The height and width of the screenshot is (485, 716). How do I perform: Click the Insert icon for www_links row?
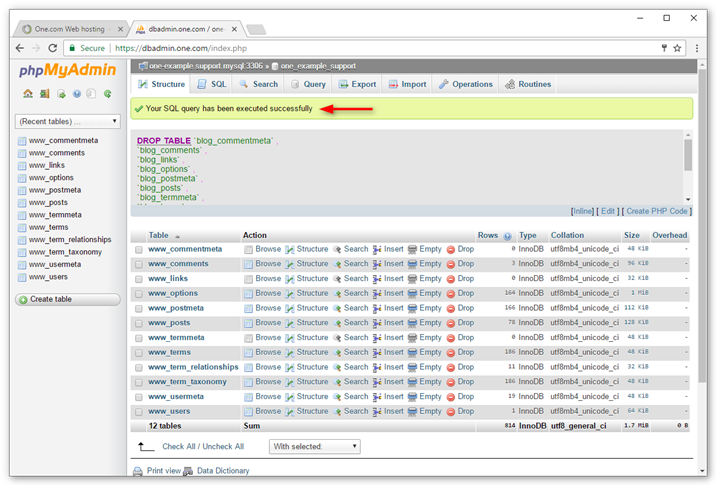click(378, 279)
